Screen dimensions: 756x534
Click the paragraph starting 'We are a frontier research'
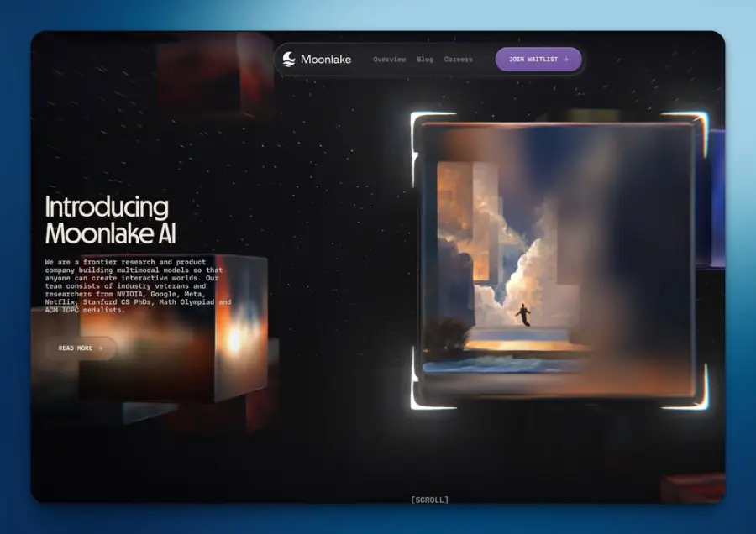pos(139,285)
